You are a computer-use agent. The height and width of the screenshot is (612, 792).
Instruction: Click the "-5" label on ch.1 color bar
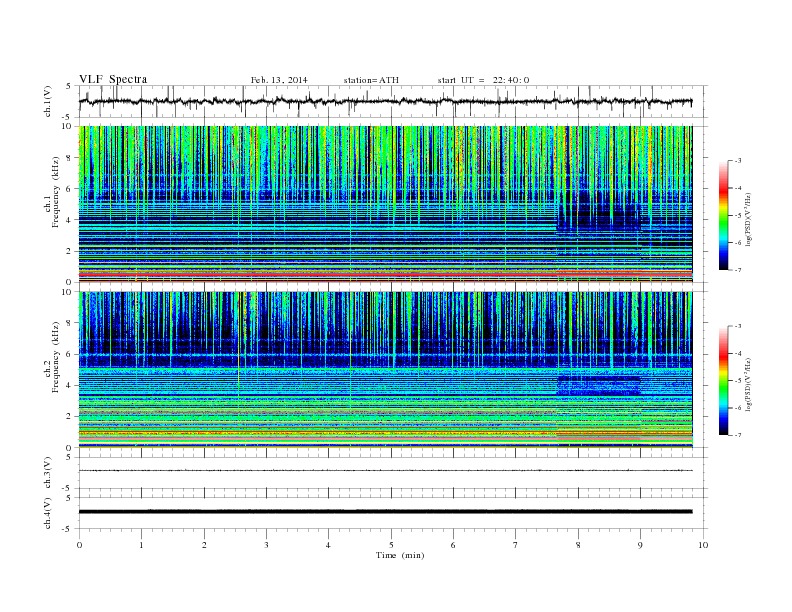click(x=738, y=216)
